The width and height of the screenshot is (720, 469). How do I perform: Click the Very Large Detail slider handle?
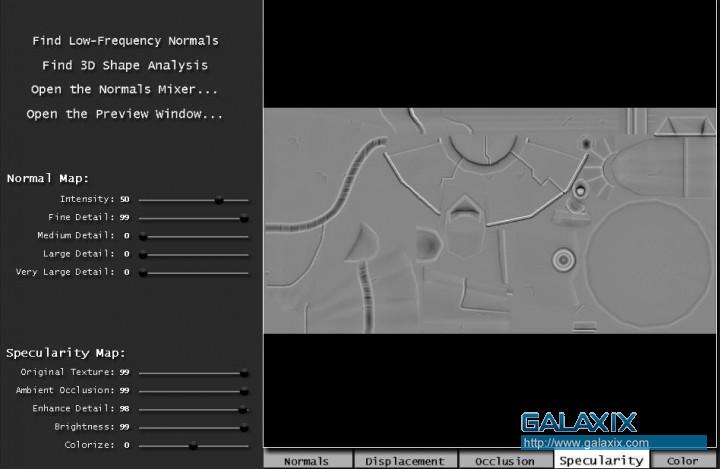143,272
